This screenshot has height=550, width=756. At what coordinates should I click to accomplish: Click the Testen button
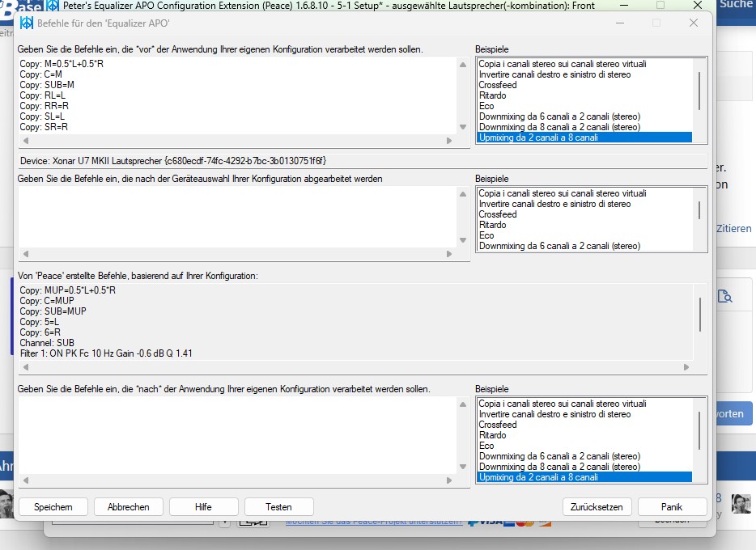click(x=278, y=506)
